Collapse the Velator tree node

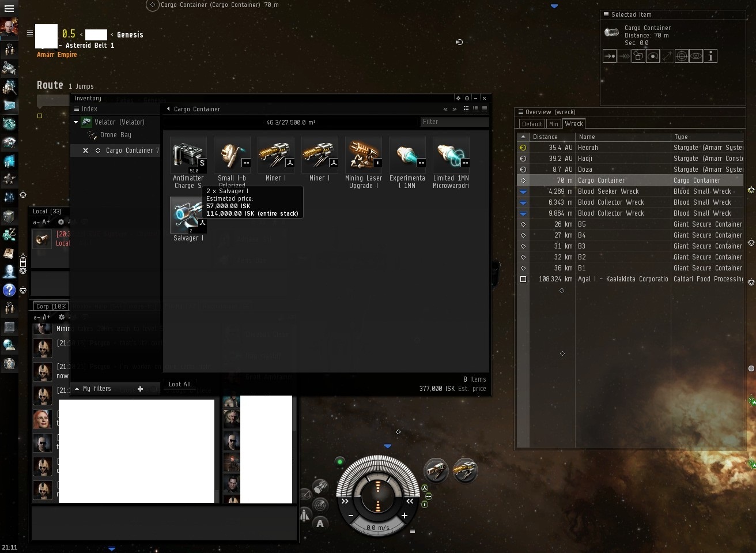point(75,122)
